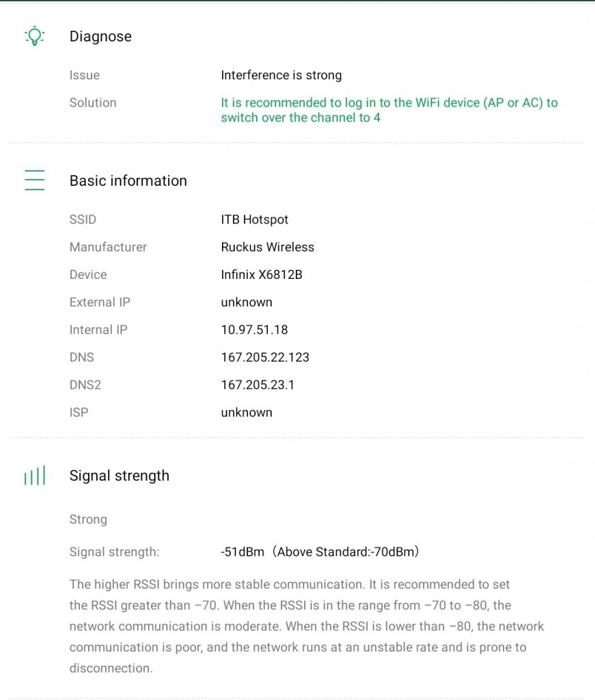Click the green channel switch recommendation

[x=389, y=110]
